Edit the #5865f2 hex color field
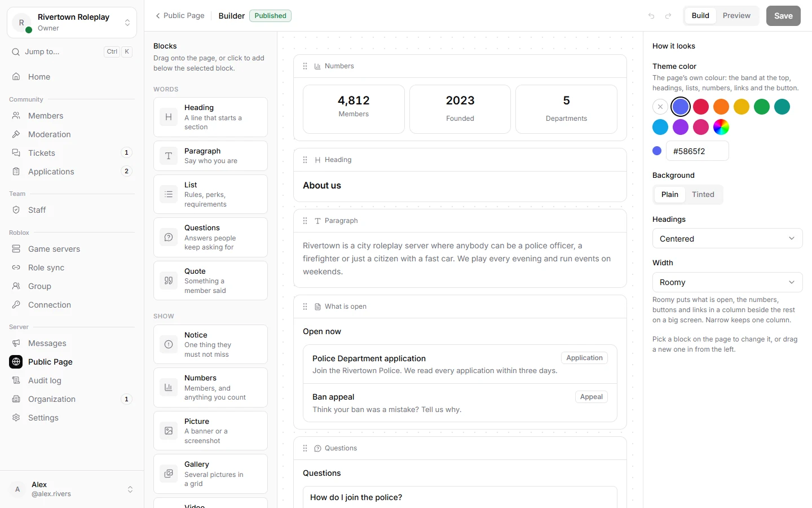 point(698,151)
